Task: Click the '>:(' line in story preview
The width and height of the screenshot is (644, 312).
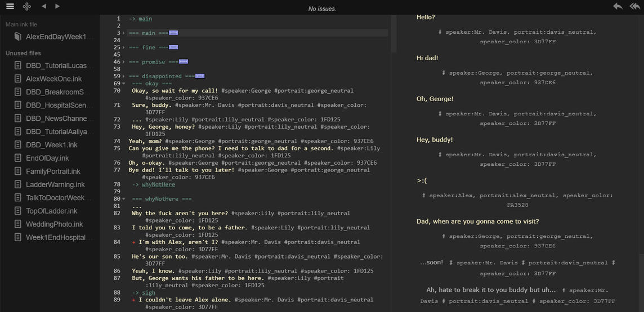Action: click(x=422, y=181)
